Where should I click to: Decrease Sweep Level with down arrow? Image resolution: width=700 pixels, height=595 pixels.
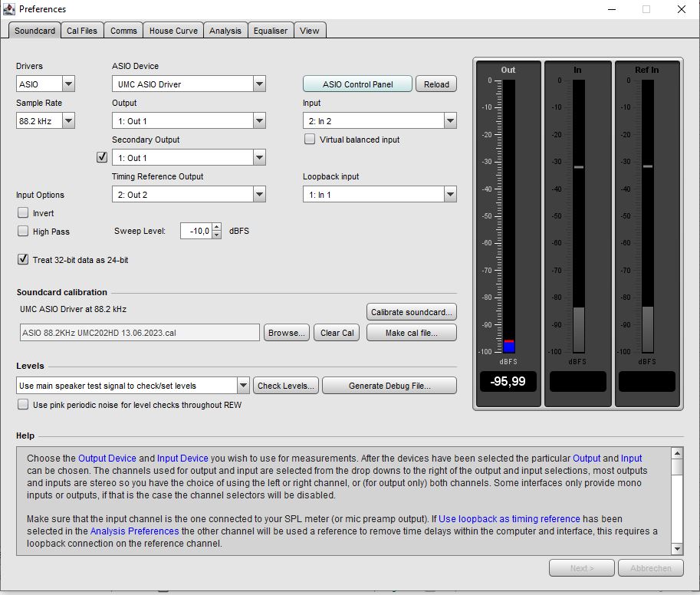[216, 235]
